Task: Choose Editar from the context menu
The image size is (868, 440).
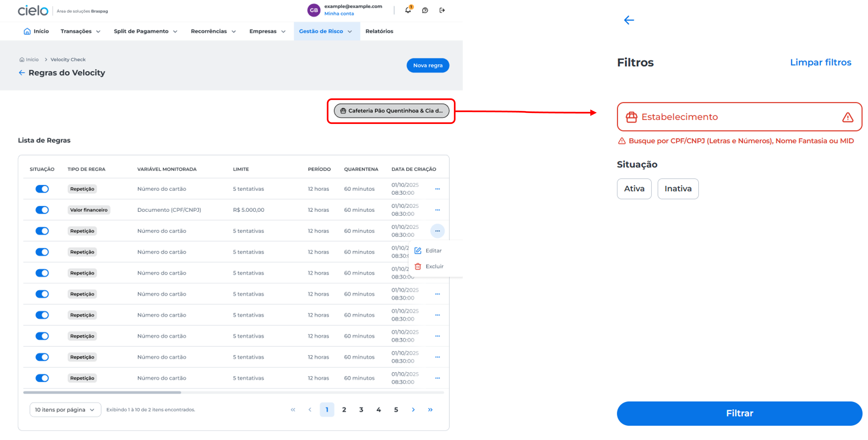Action: tap(428, 251)
